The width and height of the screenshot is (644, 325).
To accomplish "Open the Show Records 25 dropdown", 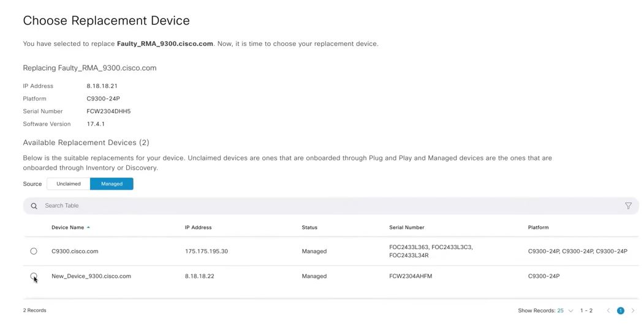I will pyautogui.click(x=564, y=310).
